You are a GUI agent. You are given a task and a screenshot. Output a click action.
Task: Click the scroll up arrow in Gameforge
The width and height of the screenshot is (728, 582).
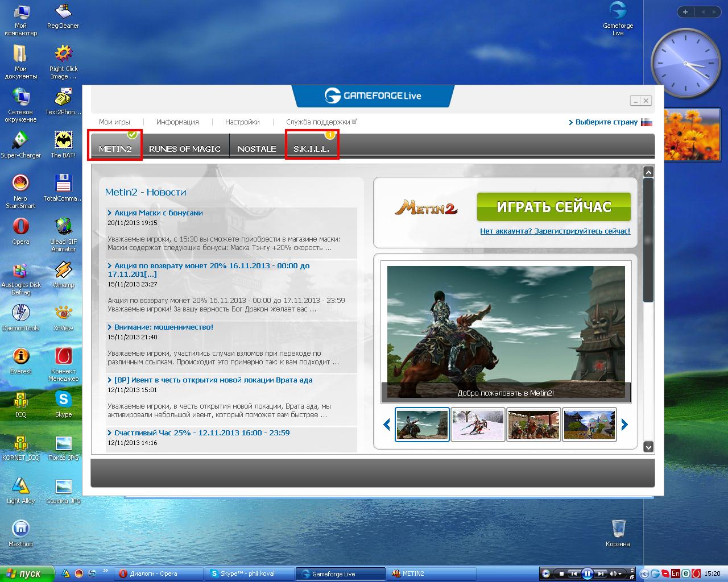648,172
